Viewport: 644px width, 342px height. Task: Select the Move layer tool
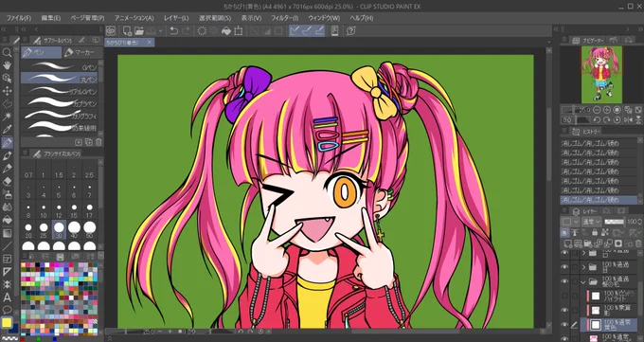coord(7,91)
